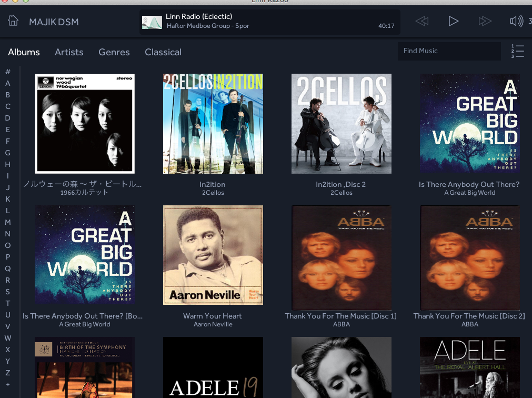
Task: Click 'Is There Anybody Out There? [Bo...' title
Action: coord(83,316)
